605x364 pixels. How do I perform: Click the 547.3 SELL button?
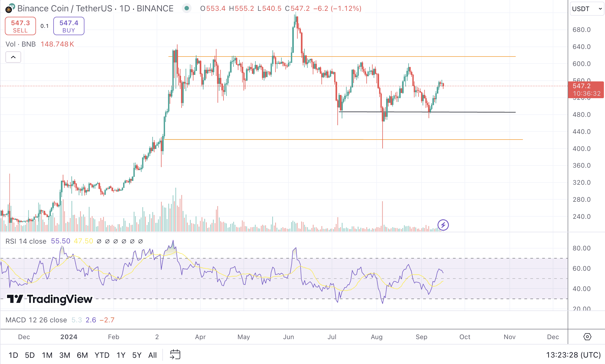(20, 26)
